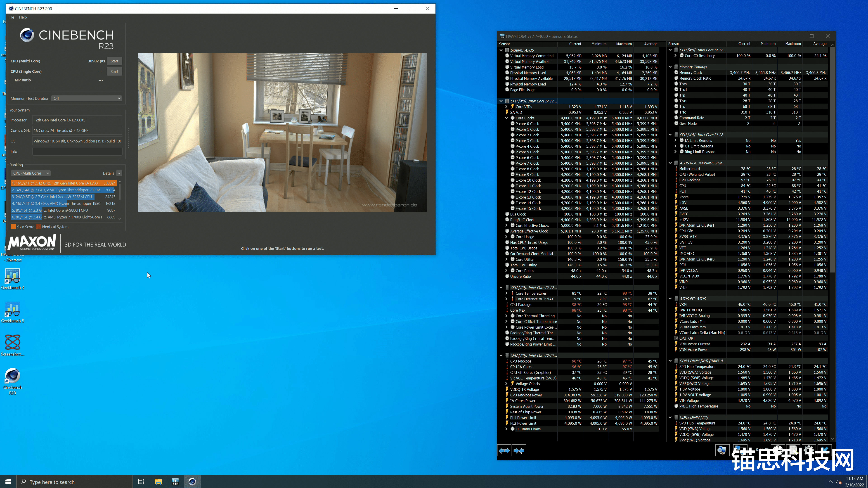Collapse the ASUS EC: ASUS group
The image size is (868, 488).
click(670, 299)
